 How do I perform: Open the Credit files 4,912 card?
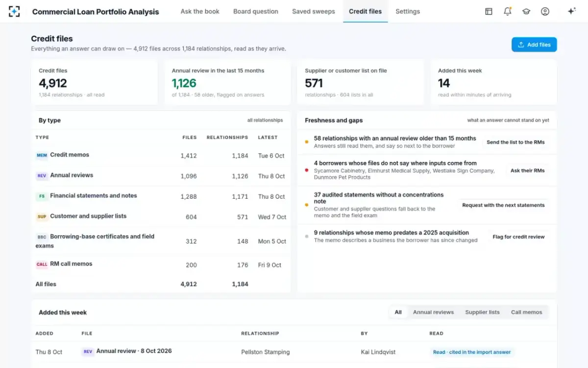coord(95,82)
